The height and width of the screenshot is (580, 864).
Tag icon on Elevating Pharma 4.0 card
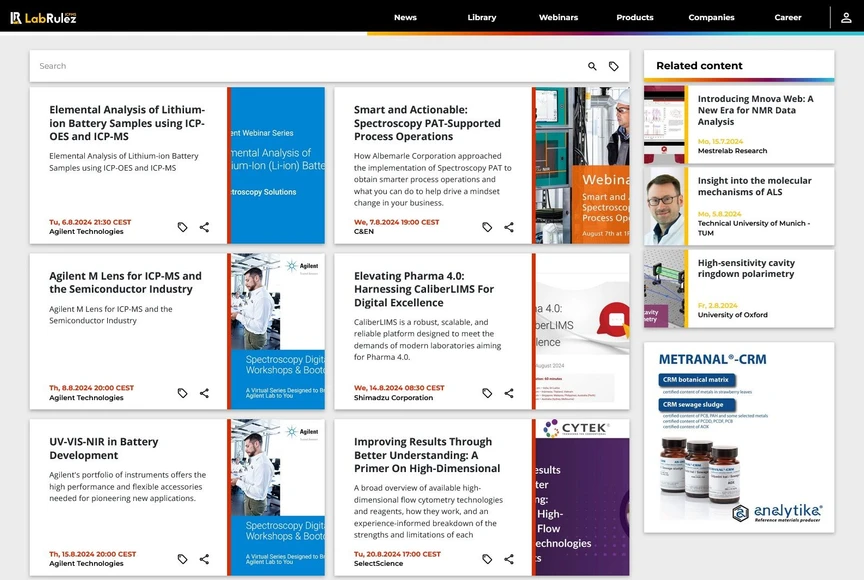point(487,393)
